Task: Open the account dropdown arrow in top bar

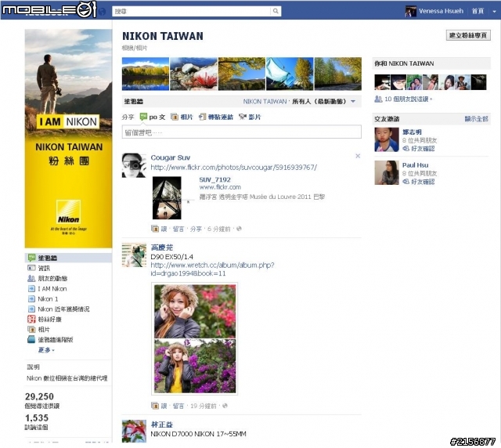Action: pos(494,11)
